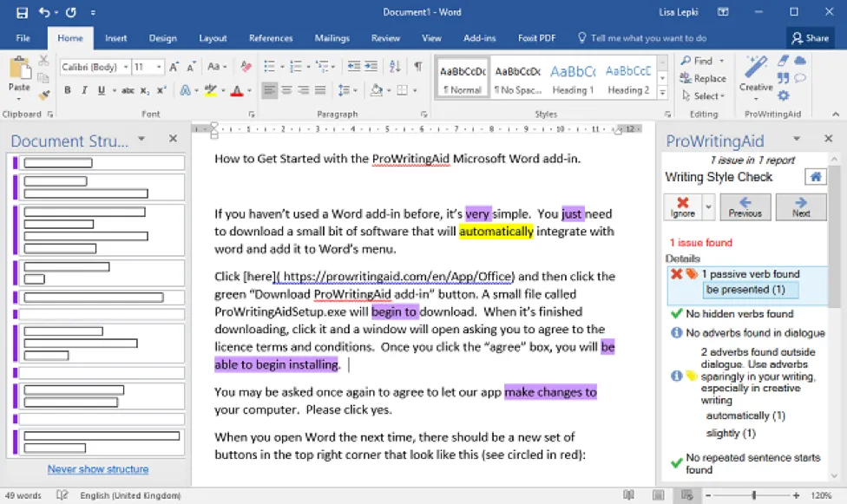Apply italic formatting to selected text
Screen dimensions: 847x504
[x=83, y=89]
